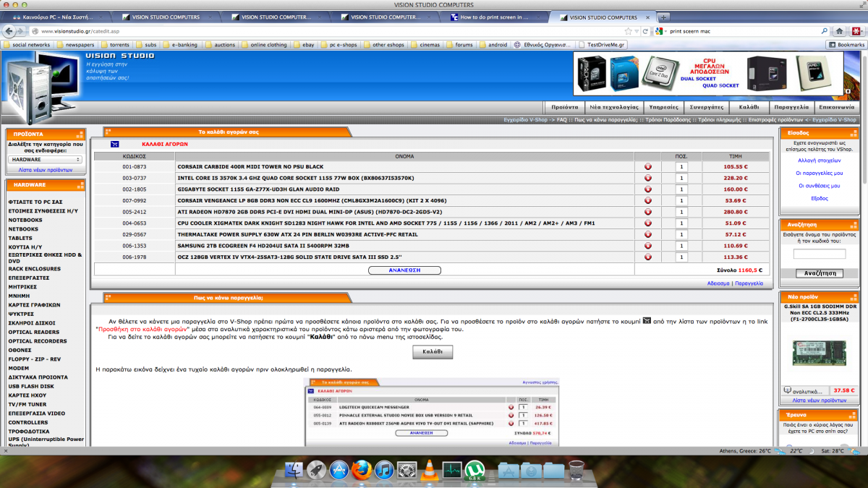
Task: Delete the Gigabyte GA-Z77X-UD3H cart row
Action: pos(648,189)
